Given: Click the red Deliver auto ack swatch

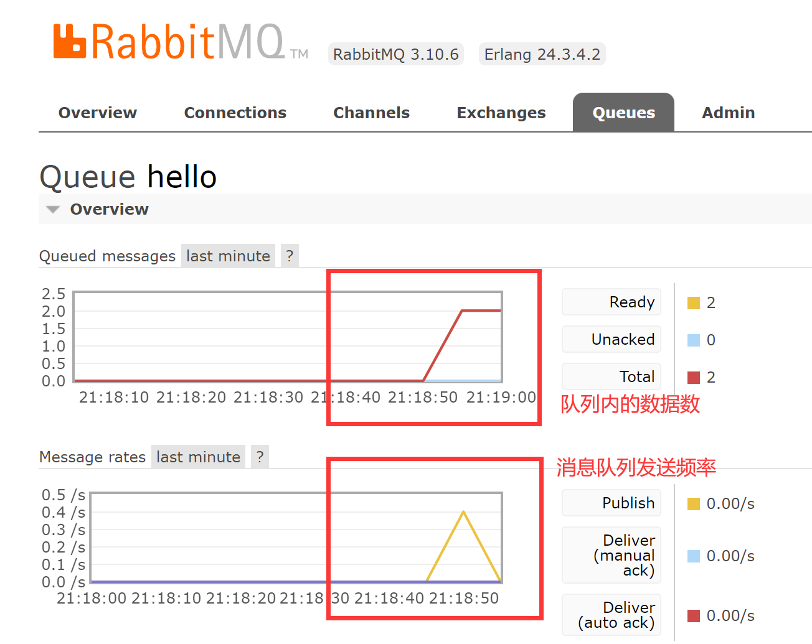Looking at the screenshot, I should click(x=694, y=616).
